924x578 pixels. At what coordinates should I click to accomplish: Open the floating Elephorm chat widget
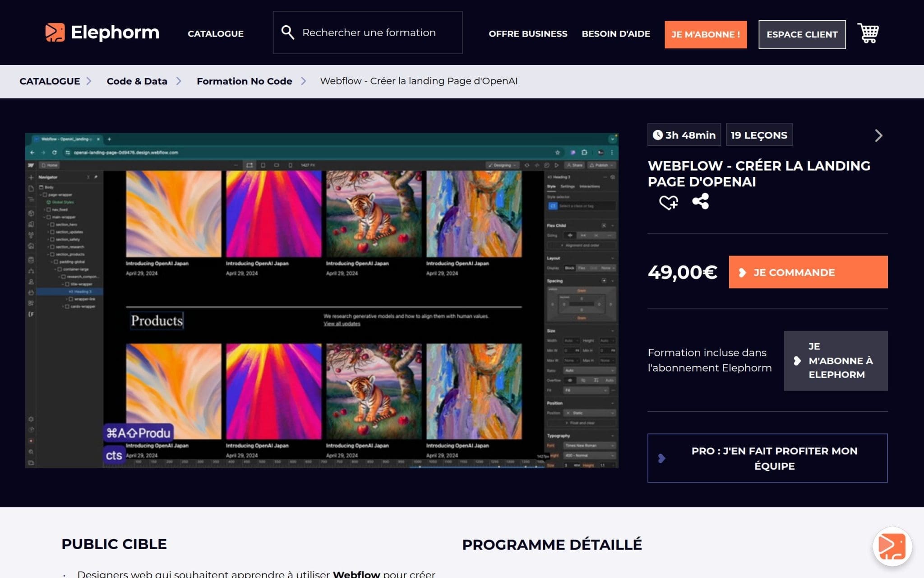click(892, 546)
